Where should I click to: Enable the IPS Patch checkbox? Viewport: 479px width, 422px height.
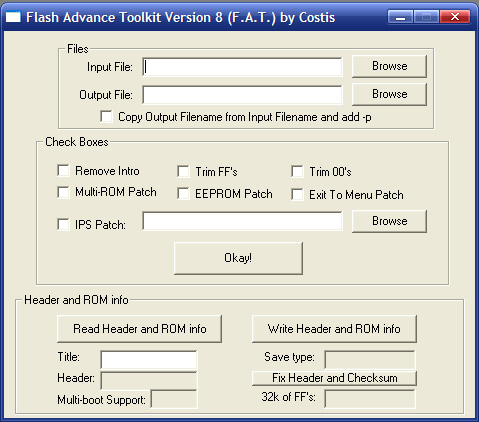pyautogui.click(x=63, y=224)
